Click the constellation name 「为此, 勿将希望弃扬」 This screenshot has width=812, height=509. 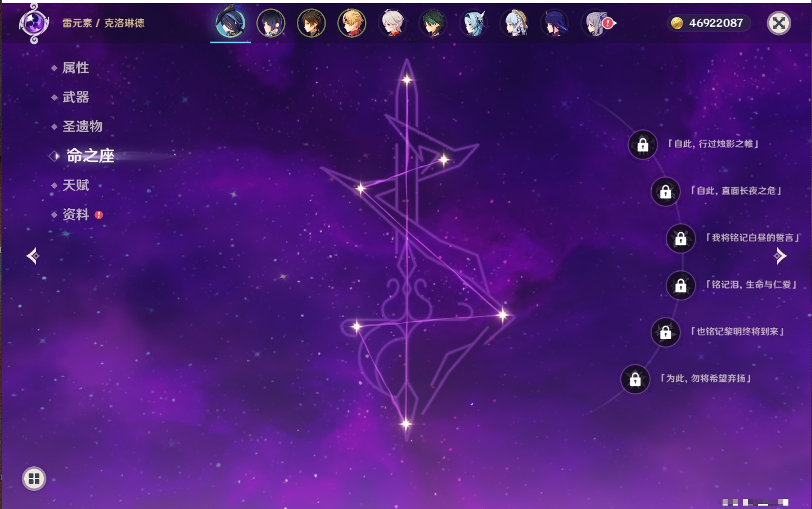706,379
